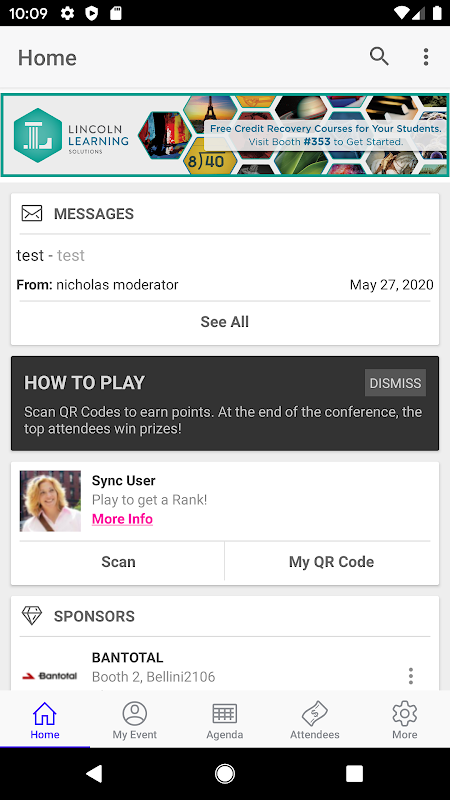Open Bantotal sponsor options three-dot menu
Viewport: 450px width, 800px height.
tap(411, 676)
